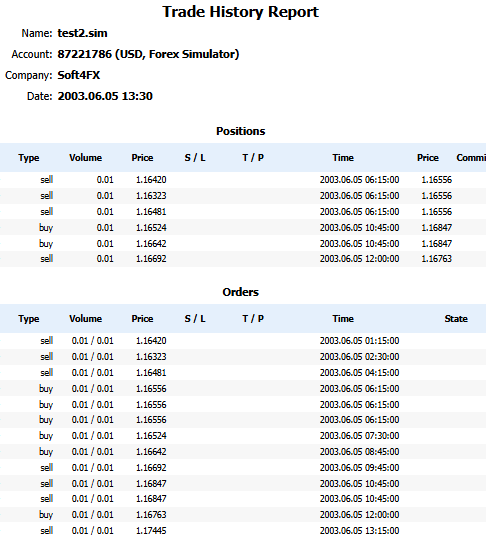
Task: Click the report date 2003.06.05 13:30
Action: [x=105, y=96]
